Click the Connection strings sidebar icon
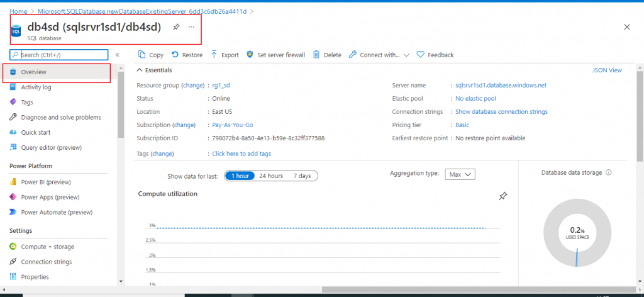Viewport: 644px width, 297px height. click(x=13, y=262)
